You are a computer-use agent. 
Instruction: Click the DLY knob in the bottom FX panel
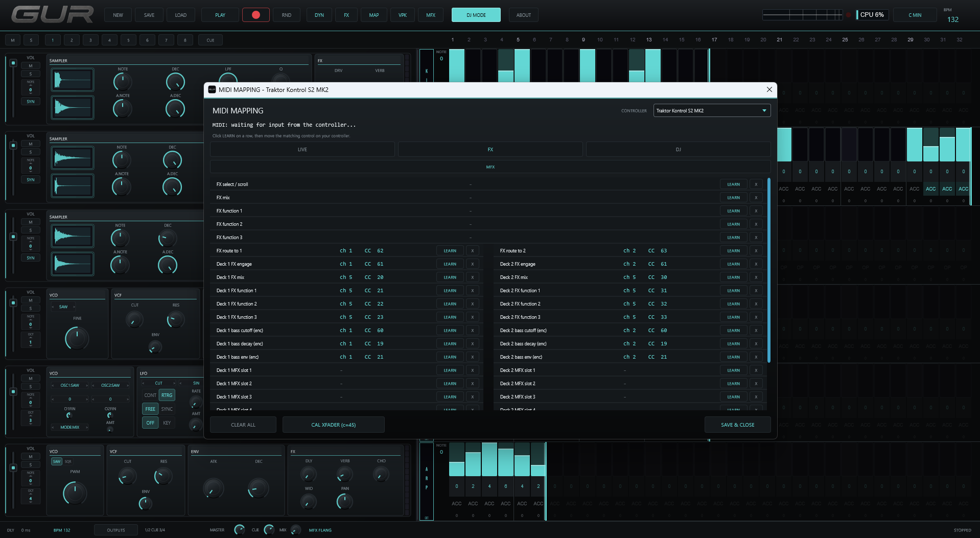point(309,475)
